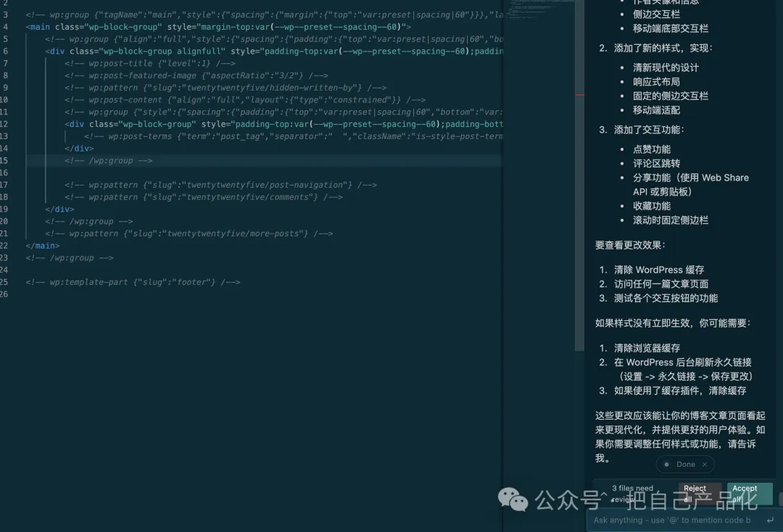Click chat bullet '评论区跳转'
Screen dimensions: 783x532
(x=656, y=164)
